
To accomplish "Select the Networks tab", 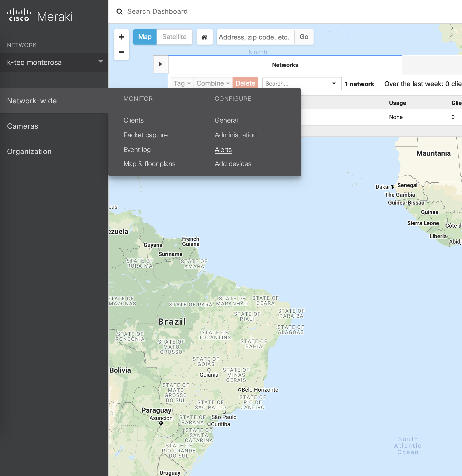I will (x=285, y=65).
